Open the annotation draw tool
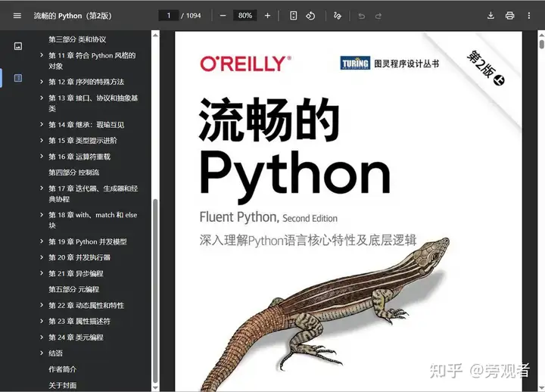 [338, 15]
